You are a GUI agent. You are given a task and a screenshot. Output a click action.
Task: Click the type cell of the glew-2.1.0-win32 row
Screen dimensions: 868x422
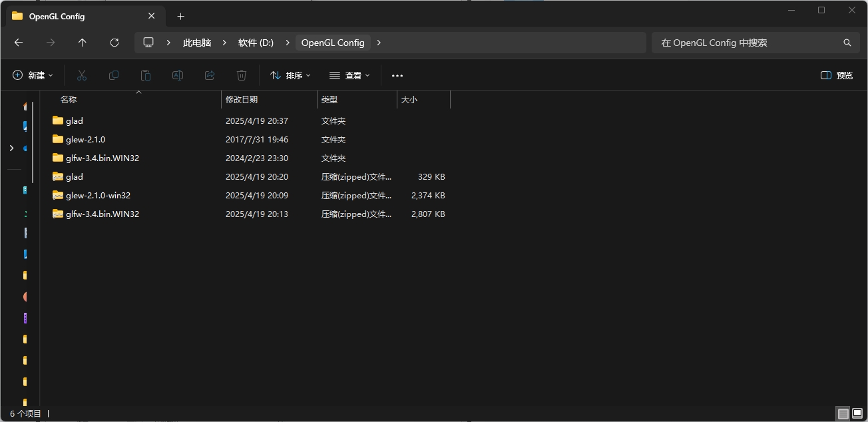pos(357,195)
